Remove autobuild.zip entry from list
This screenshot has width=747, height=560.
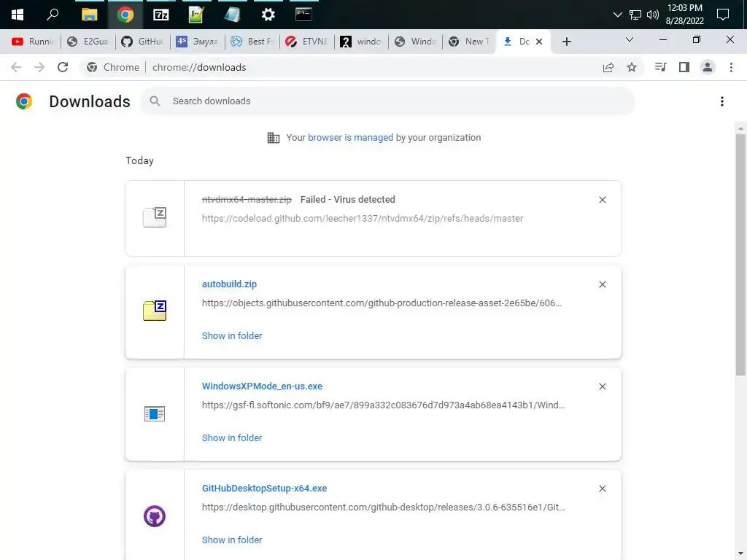[x=602, y=285]
